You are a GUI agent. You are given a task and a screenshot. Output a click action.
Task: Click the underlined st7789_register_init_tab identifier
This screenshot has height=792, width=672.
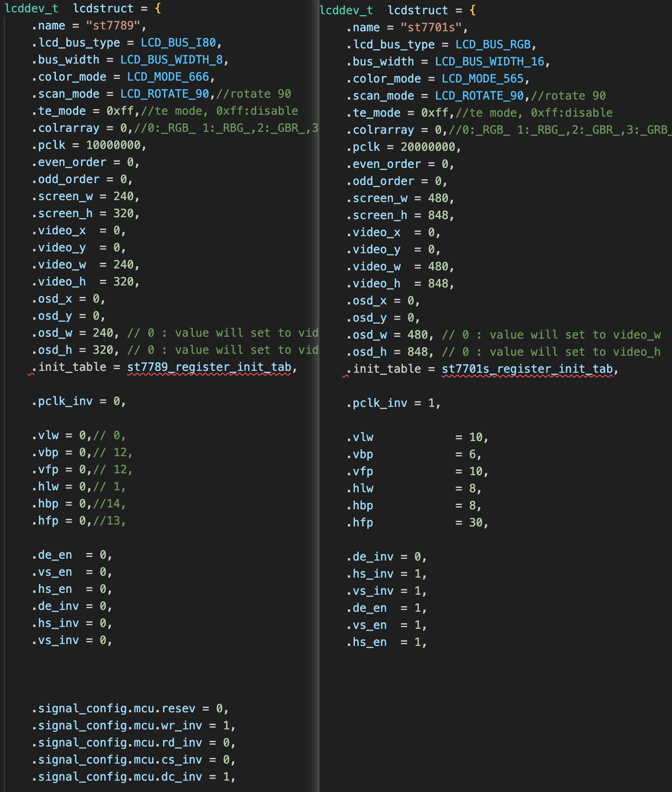coord(209,367)
